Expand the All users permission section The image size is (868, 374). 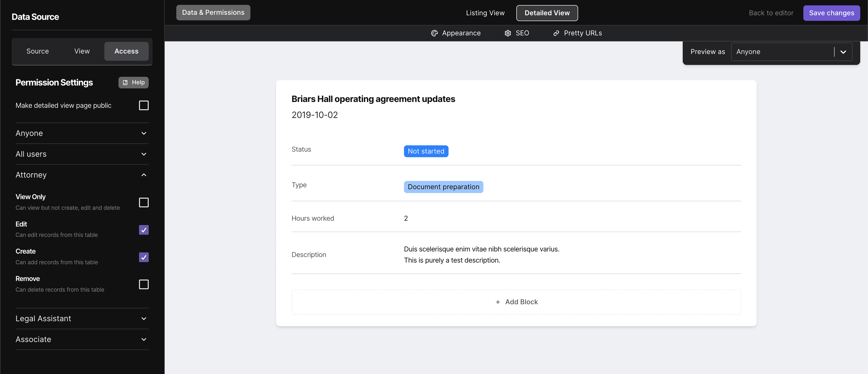point(82,154)
